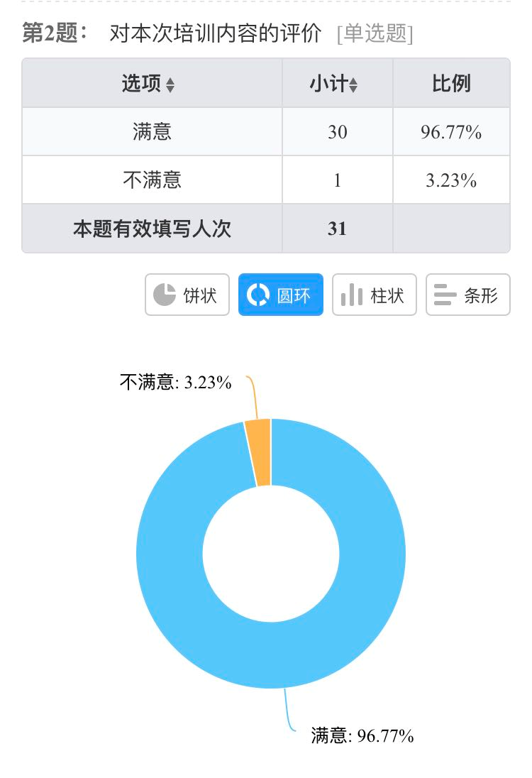
Task: Click the 本题有效填写人次 total row
Action: 266,229
